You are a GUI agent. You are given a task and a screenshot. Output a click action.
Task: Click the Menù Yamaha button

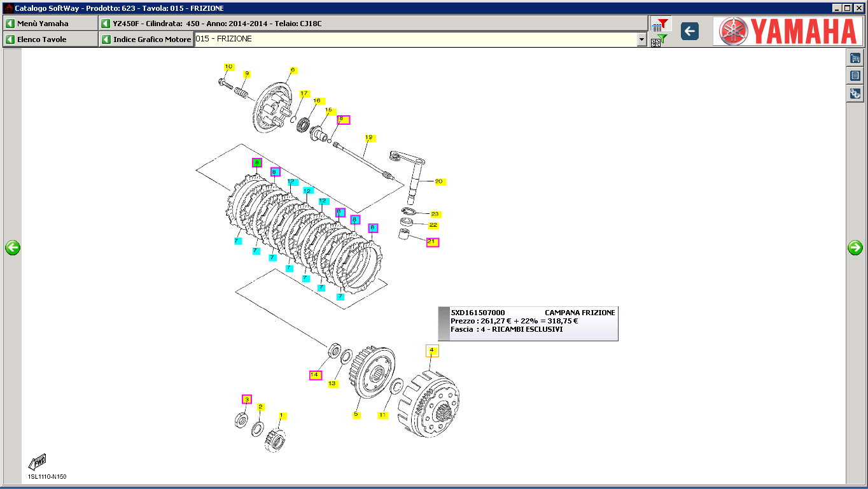coord(50,24)
